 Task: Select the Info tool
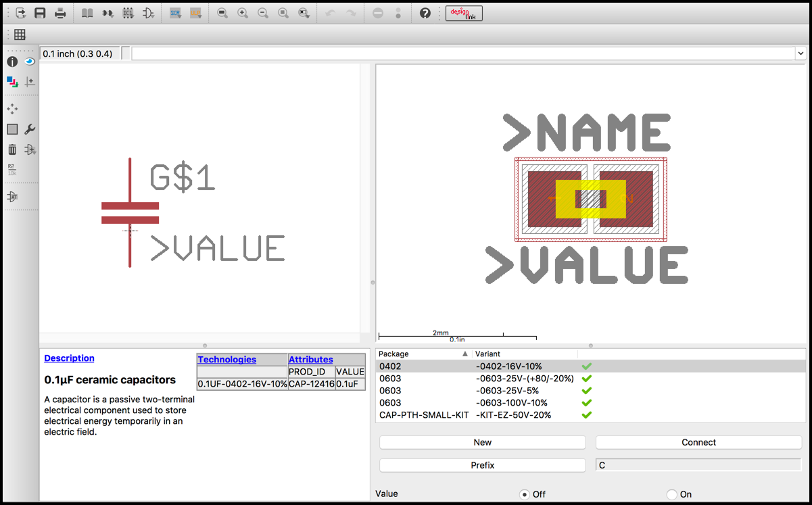(x=12, y=62)
